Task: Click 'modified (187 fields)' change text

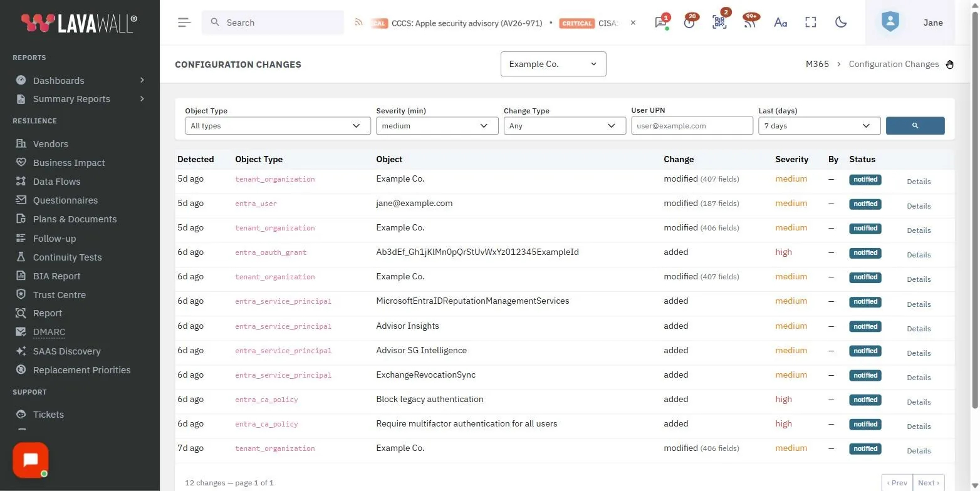Action: [701, 203]
